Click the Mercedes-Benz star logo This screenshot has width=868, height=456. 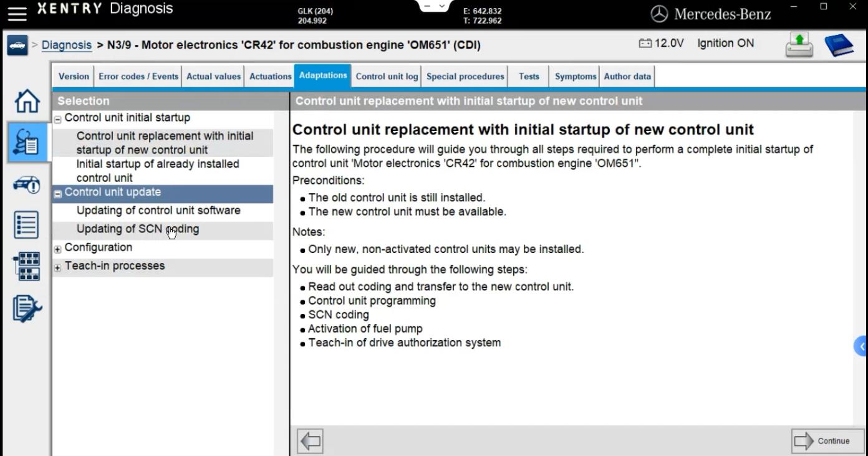659,14
